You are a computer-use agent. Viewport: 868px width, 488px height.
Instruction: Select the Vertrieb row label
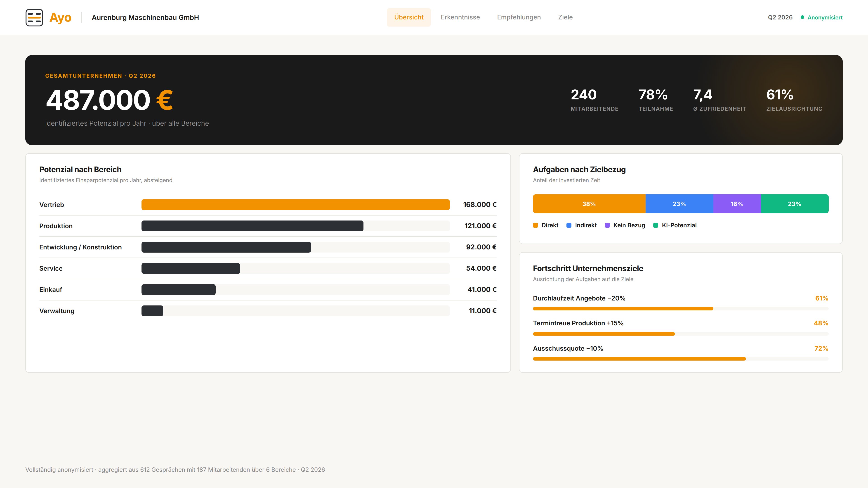tap(52, 205)
